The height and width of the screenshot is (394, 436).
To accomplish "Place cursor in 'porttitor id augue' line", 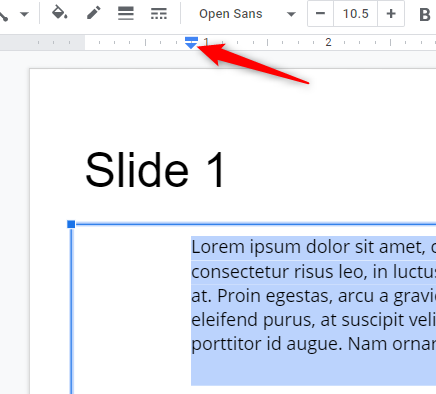I will [313, 344].
